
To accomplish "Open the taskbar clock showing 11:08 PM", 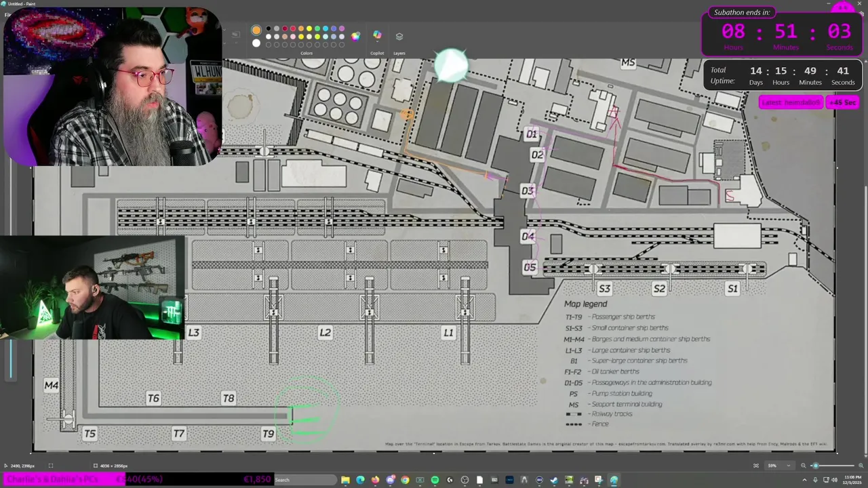I will 852,480.
